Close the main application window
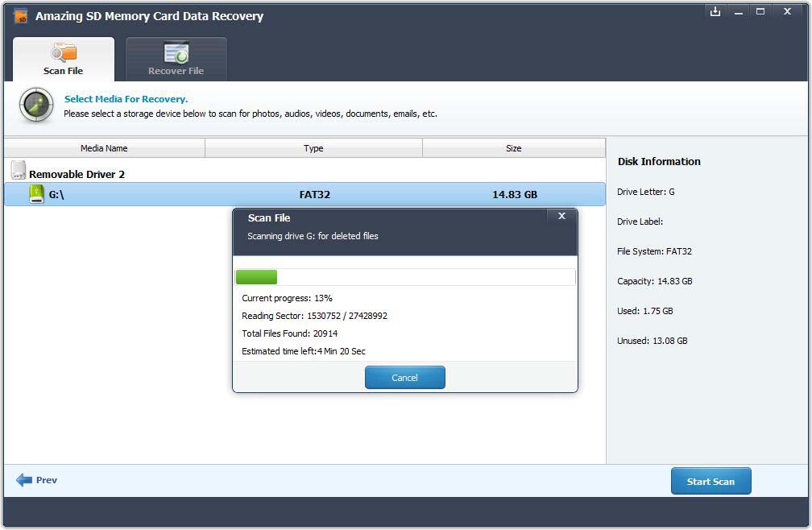This screenshot has width=812, height=530. point(787,11)
